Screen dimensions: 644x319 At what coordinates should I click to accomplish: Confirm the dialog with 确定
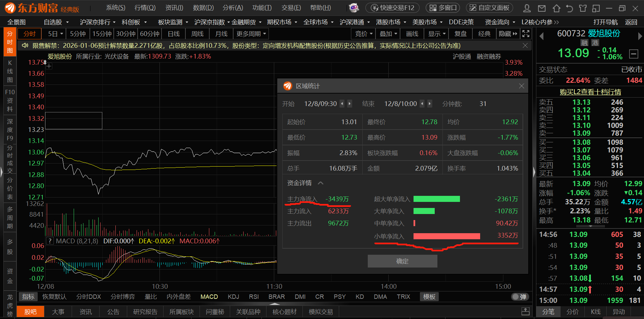click(x=402, y=261)
